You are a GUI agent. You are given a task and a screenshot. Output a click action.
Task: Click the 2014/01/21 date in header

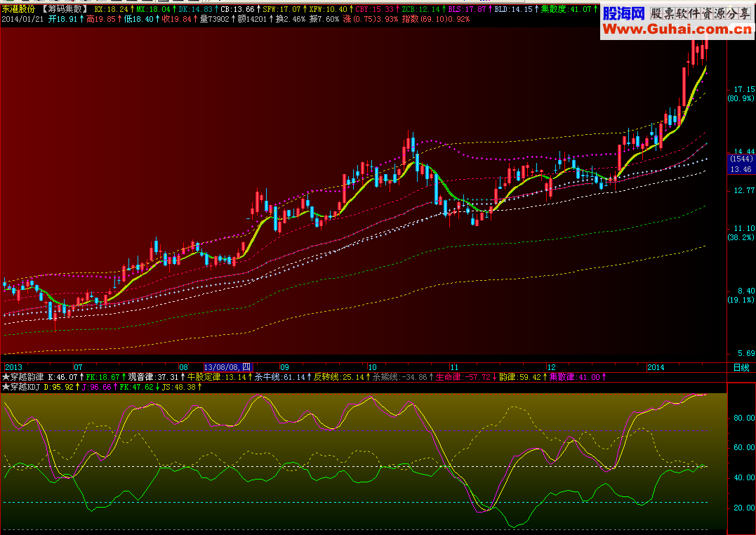(x=22, y=19)
